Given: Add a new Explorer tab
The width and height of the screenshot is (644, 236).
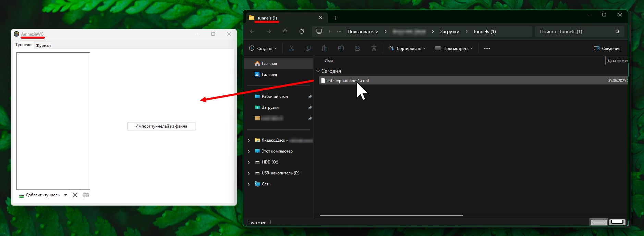Looking at the screenshot, I should pos(336,18).
